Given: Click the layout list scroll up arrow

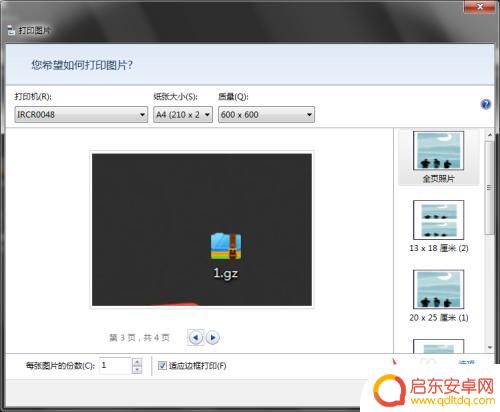Looking at the screenshot, I should point(490,135).
